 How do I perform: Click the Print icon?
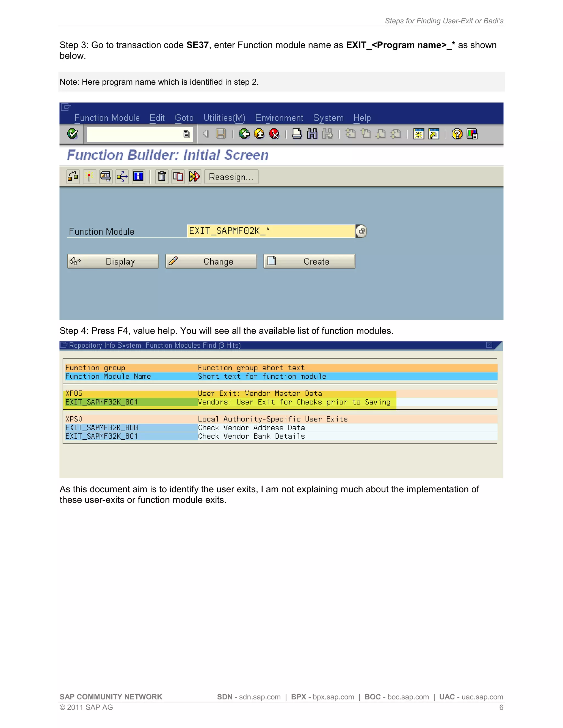pyautogui.click(x=297, y=134)
